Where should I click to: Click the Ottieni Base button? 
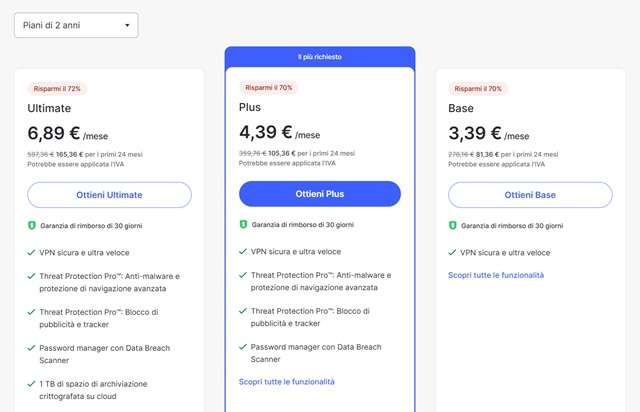(x=530, y=195)
